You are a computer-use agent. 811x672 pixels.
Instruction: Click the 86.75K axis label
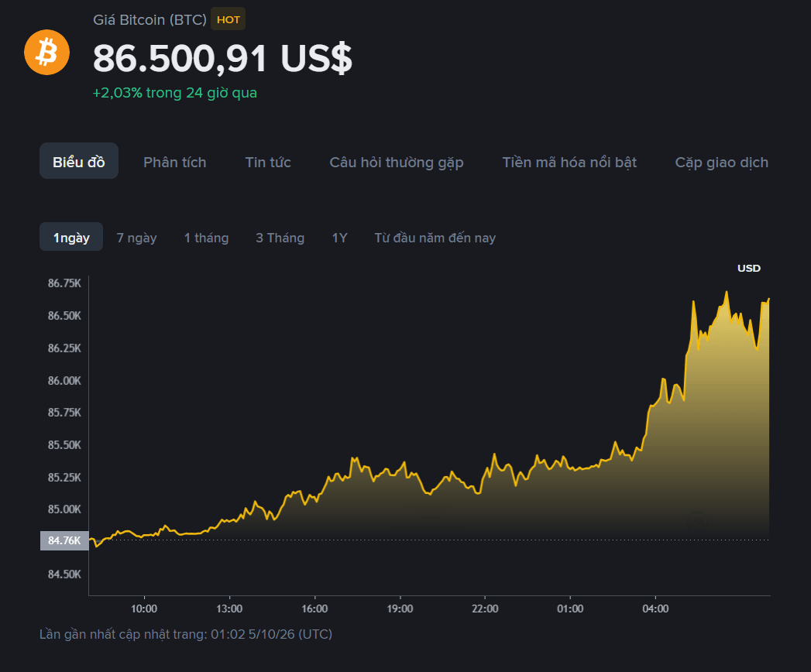point(64,283)
